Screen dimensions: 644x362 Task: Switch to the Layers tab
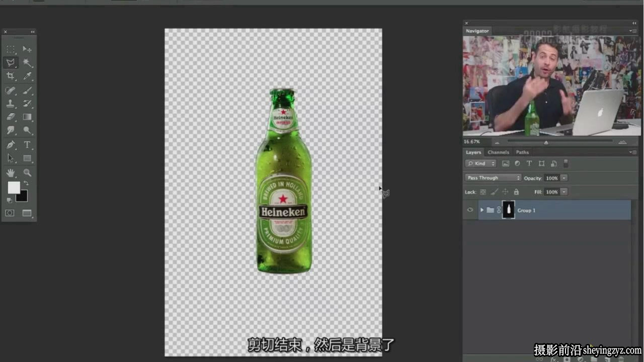tap(473, 152)
